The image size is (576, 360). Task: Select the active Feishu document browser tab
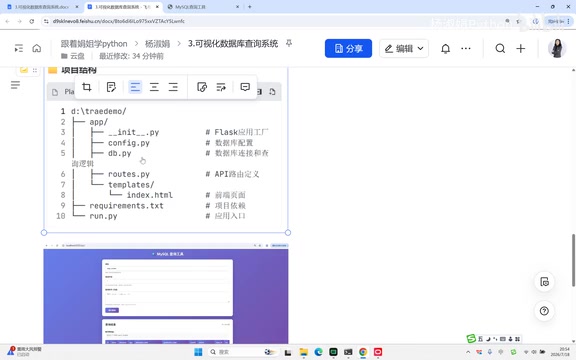[123, 7]
